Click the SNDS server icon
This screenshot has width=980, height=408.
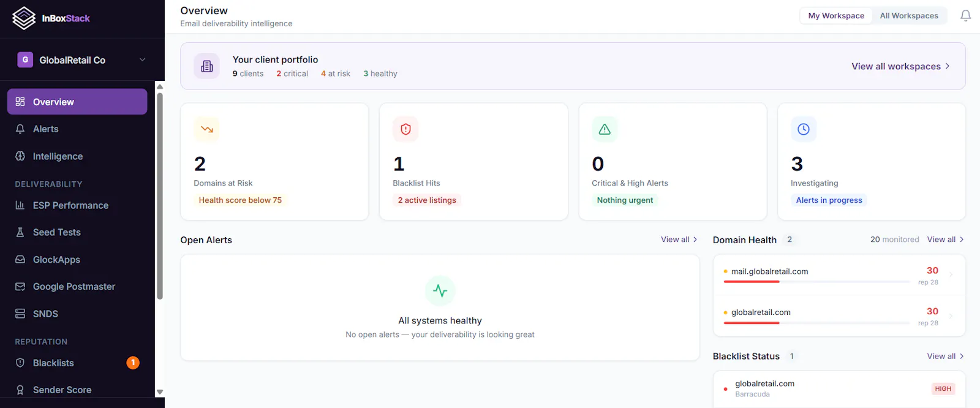click(20, 314)
